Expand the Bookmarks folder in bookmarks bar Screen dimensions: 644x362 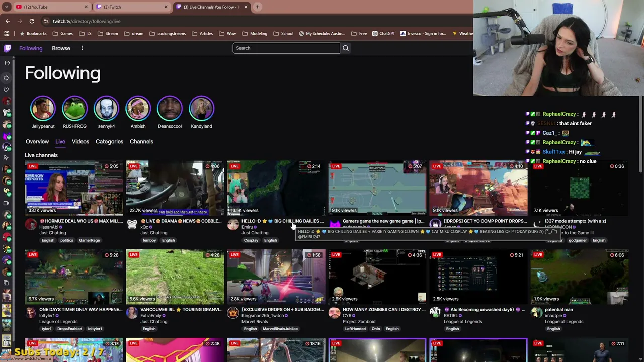tap(33, 34)
